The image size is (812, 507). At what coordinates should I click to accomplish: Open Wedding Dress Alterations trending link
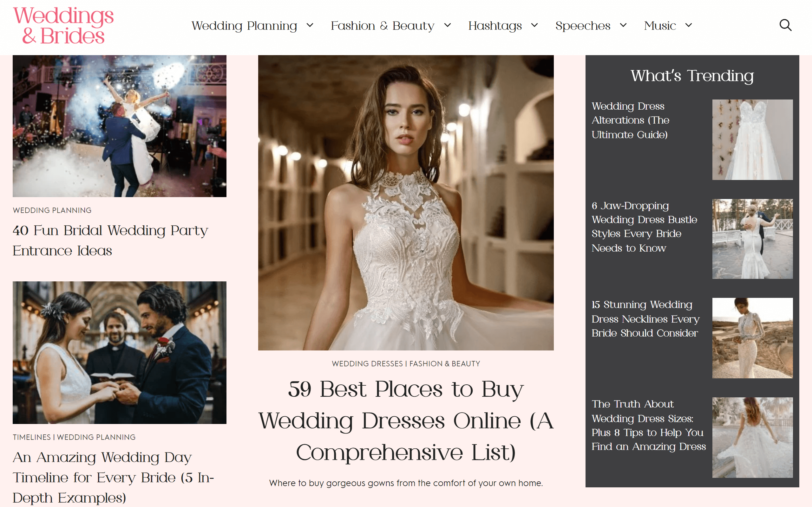click(630, 120)
